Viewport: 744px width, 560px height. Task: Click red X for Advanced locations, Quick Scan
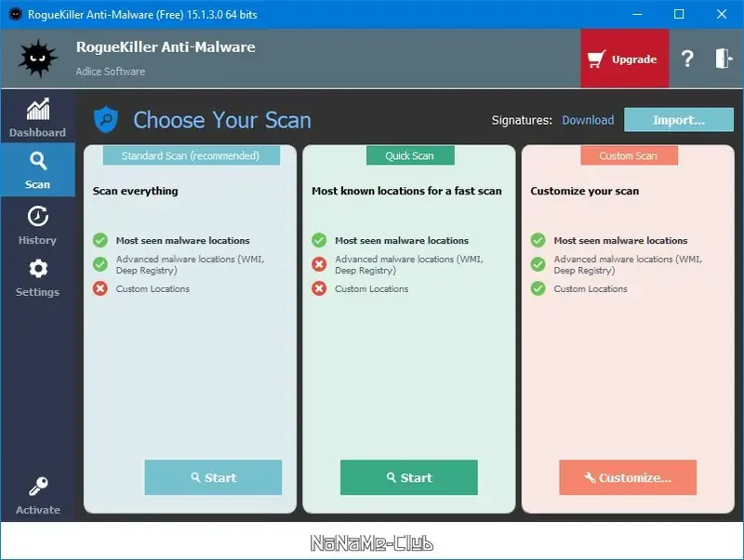319,264
